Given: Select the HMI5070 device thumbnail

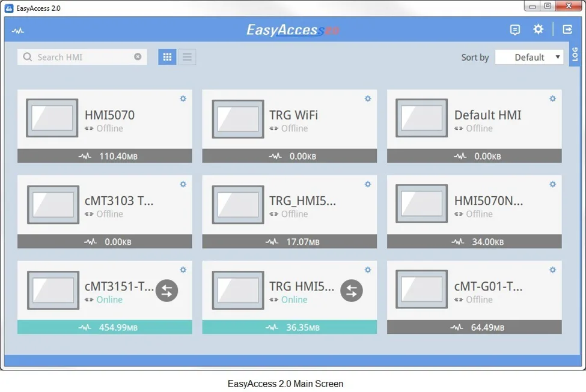Looking at the screenshot, I should pyautogui.click(x=52, y=118).
